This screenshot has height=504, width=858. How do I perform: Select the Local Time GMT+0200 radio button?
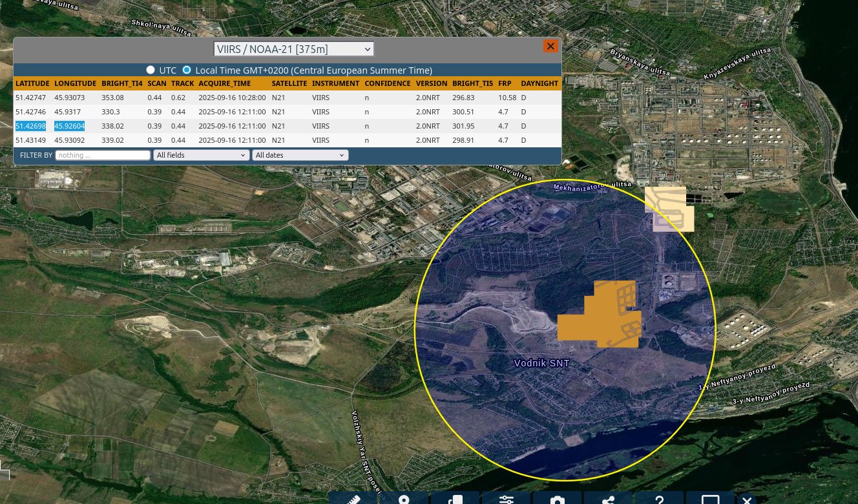click(x=187, y=70)
